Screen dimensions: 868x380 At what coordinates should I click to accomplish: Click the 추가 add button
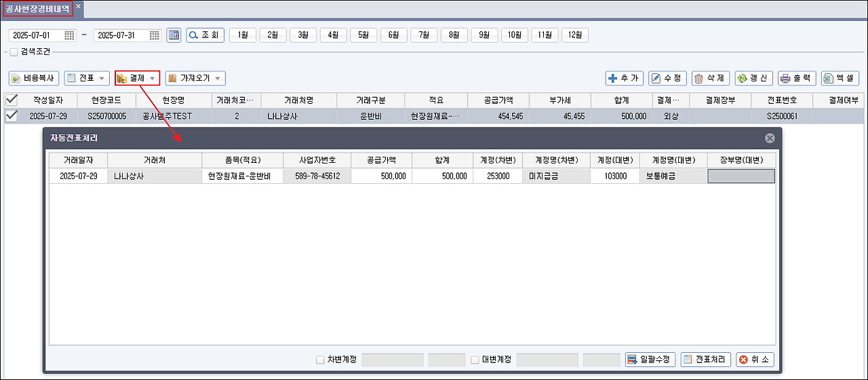coord(624,79)
